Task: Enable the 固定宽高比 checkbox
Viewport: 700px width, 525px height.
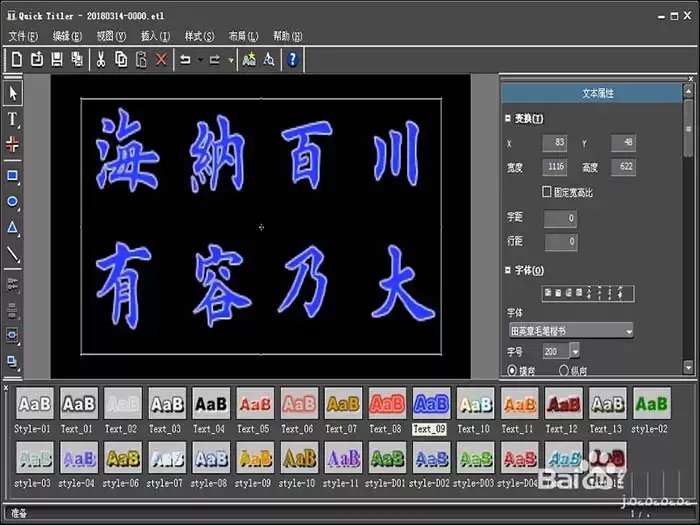Action: coord(547,192)
